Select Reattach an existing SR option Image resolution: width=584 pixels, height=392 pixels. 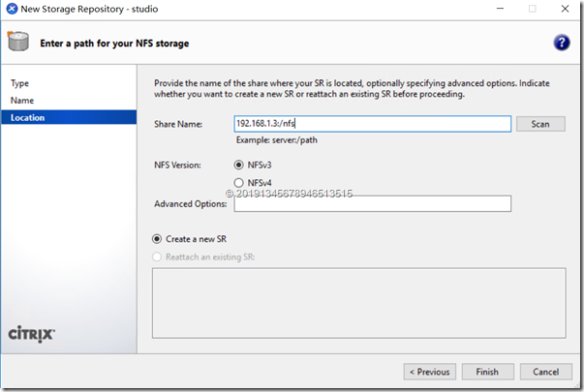[158, 256]
